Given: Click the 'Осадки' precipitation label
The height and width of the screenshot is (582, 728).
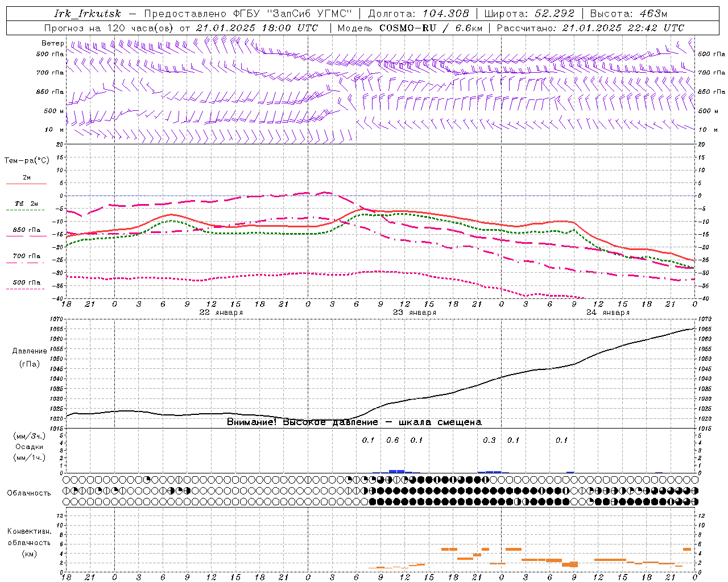Looking at the screenshot, I should coord(30,447).
